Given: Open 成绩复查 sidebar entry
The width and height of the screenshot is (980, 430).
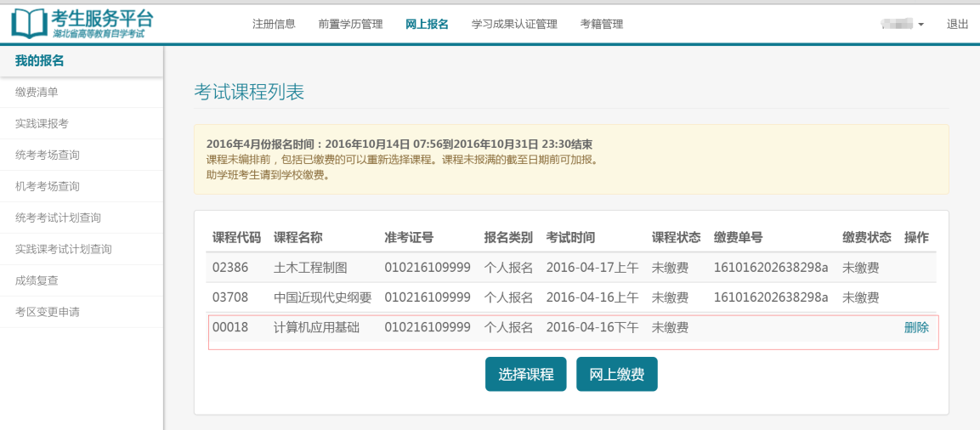Looking at the screenshot, I should [x=37, y=280].
